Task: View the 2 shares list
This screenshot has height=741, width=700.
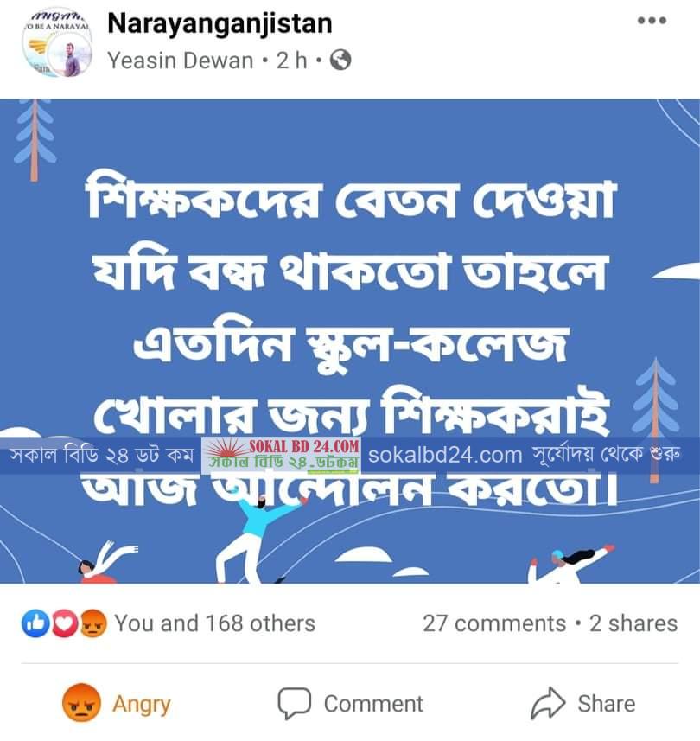Action: (633, 623)
